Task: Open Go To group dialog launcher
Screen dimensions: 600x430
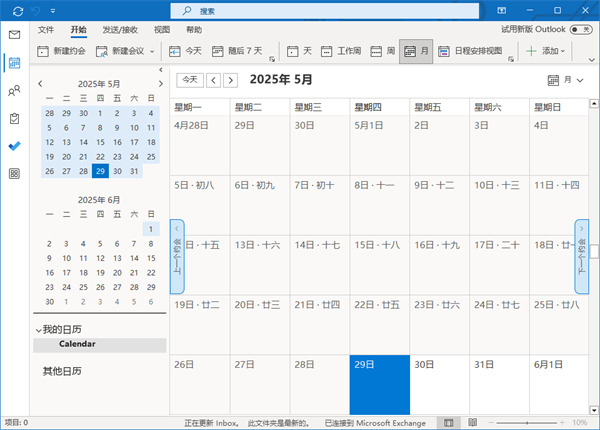Action: tap(272, 59)
